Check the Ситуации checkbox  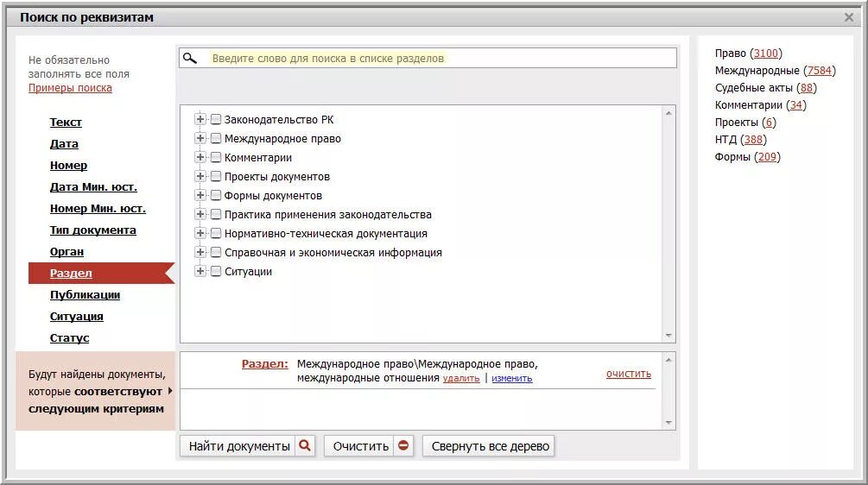coord(216,271)
